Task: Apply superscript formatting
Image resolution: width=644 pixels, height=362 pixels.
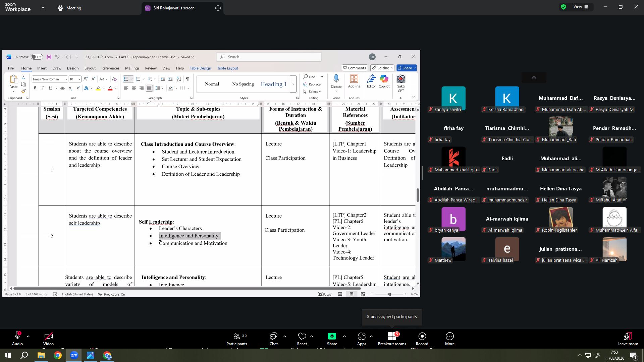Action: coord(78,88)
